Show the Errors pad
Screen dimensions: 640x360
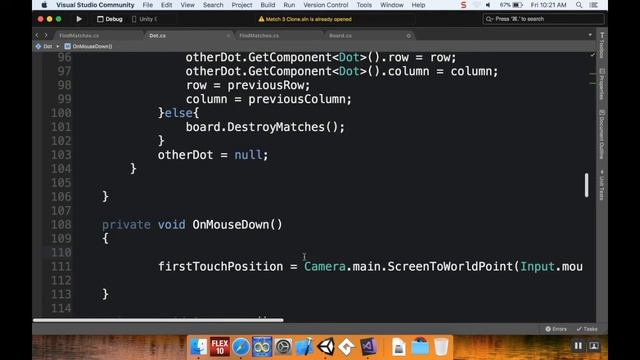tap(556, 329)
